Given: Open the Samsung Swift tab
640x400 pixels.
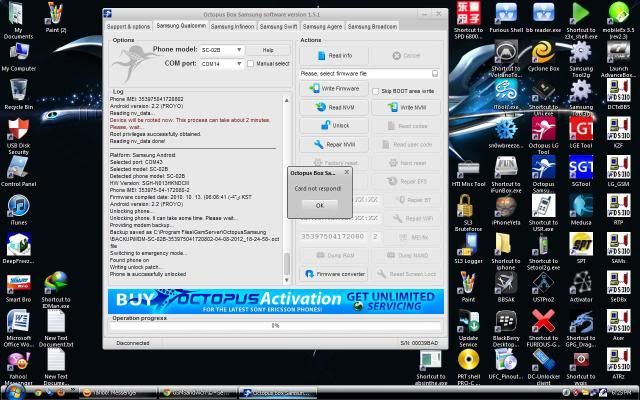Looking at the screenshot, I should tap(278, 27).
